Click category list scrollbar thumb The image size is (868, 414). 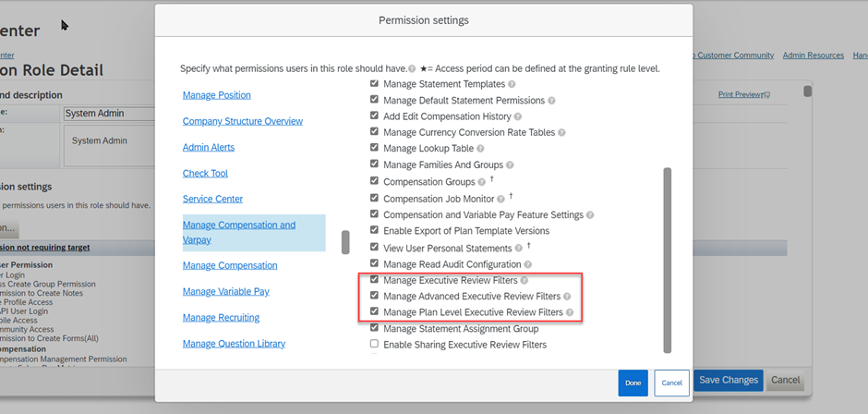(345, 242)
